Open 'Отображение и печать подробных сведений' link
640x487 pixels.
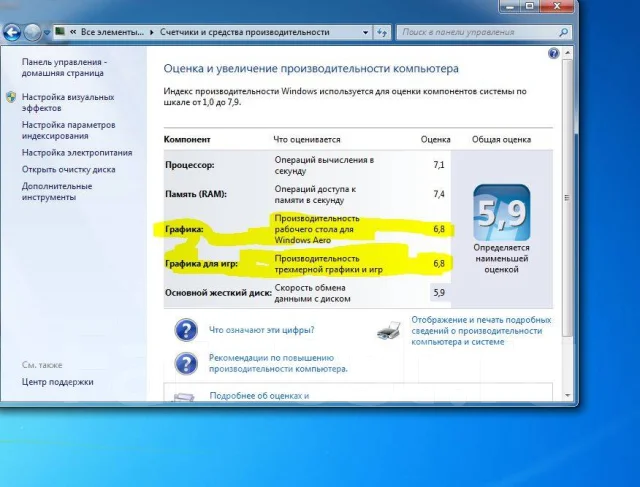click(481, 331)
